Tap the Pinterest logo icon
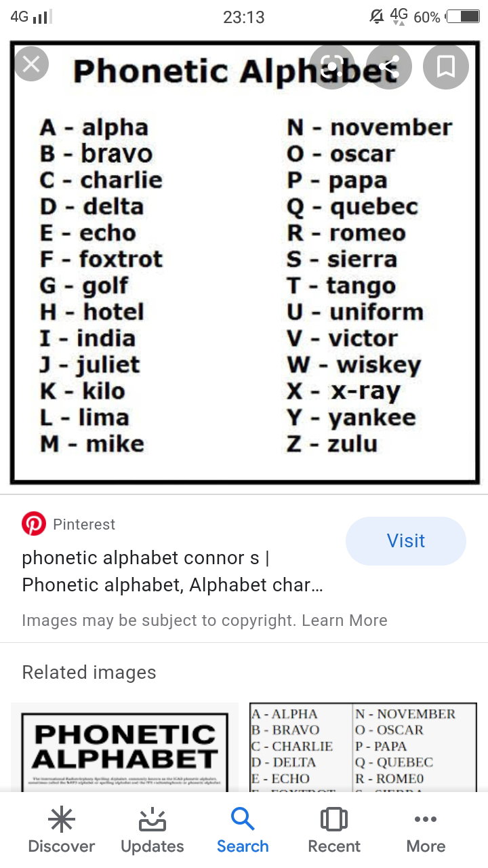 [x=34, y=524]
